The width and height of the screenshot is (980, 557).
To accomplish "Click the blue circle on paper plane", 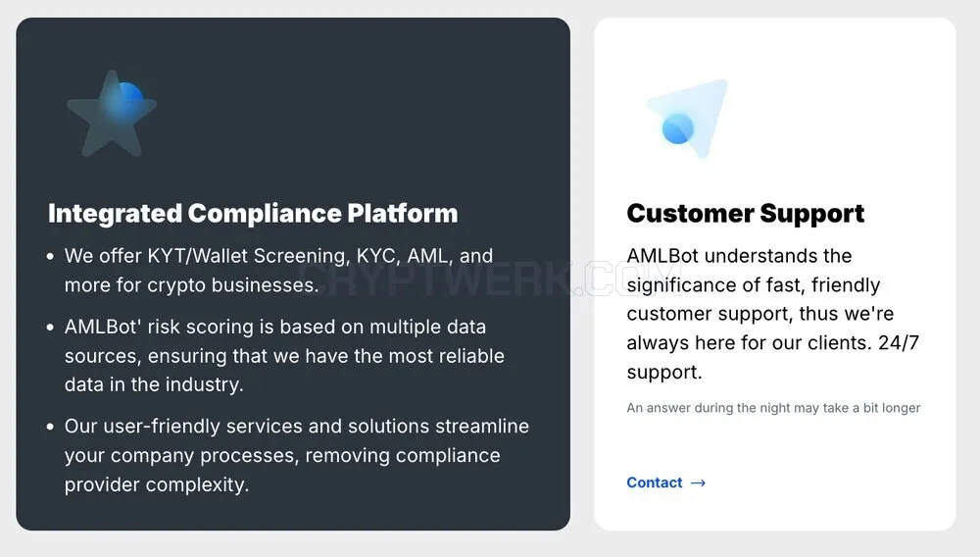I will tap(677, 128).
